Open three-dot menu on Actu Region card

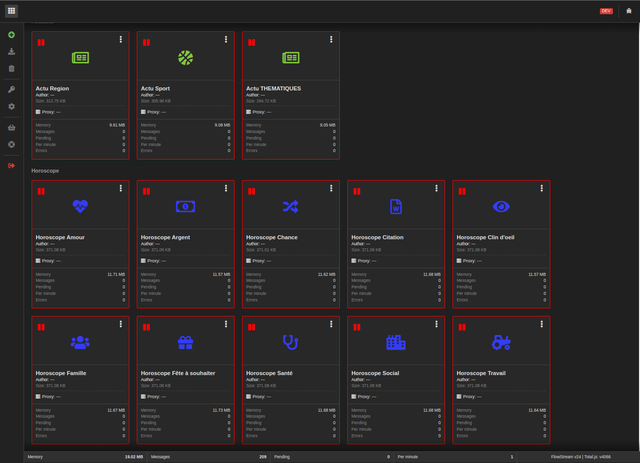(x=121, y=39)
